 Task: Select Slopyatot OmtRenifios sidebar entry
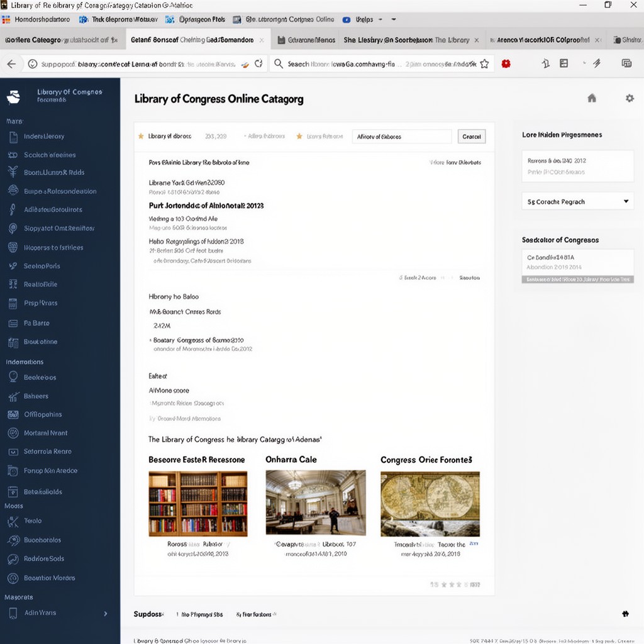(x=60, y=228)
